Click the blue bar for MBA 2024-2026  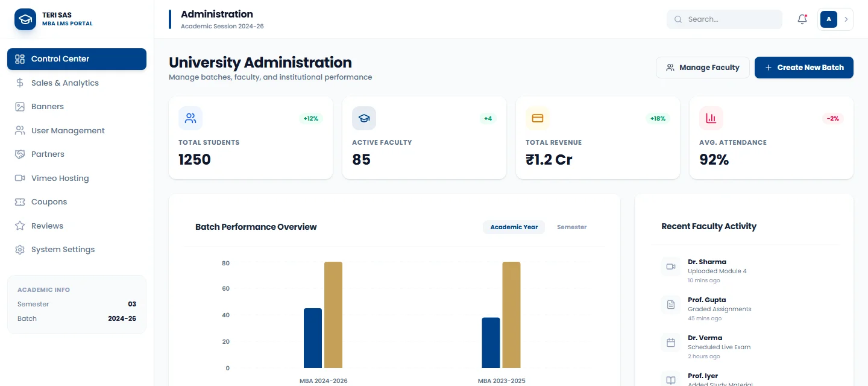coord(313,338)
